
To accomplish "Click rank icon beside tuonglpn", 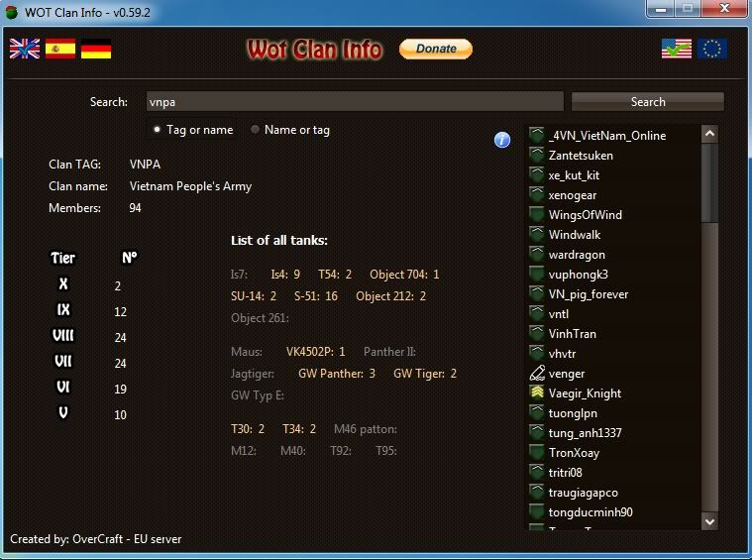I will (537, 412).
